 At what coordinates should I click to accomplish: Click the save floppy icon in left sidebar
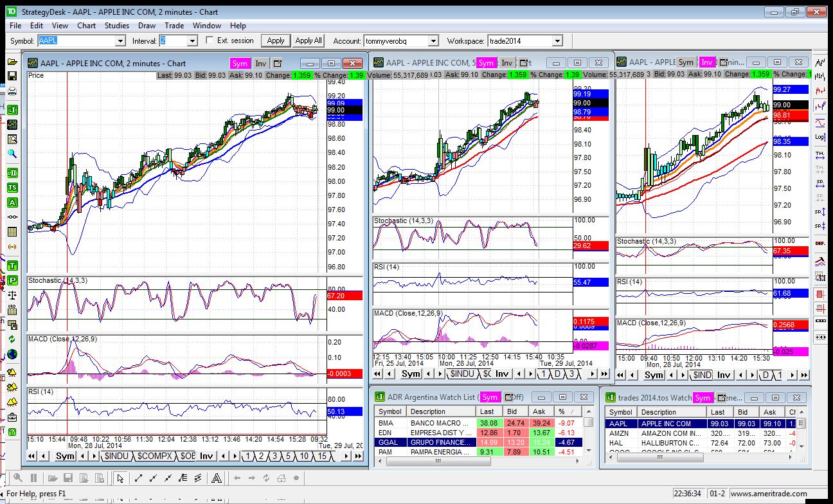point(12,76)
